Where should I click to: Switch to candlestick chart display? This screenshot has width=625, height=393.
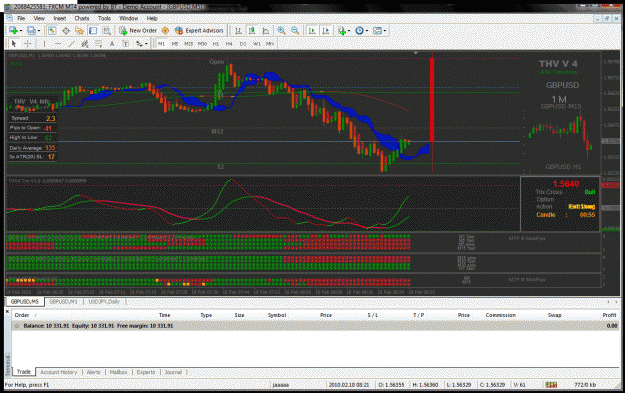click(252, 31)
